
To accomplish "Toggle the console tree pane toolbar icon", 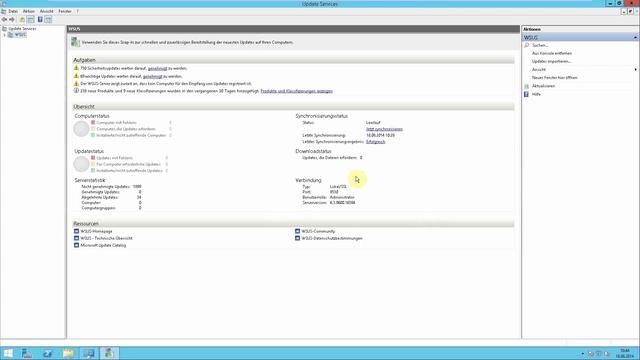I will click(x=31, y=20).
